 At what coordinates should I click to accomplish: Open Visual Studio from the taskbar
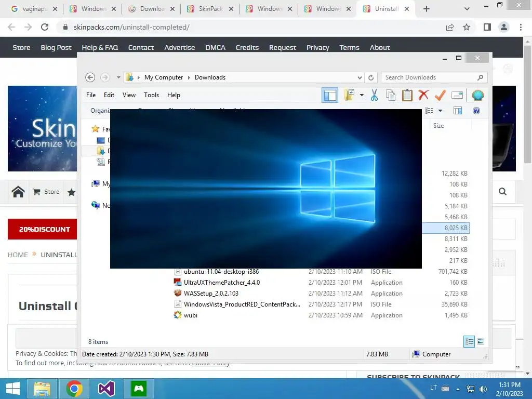point(106,389)
